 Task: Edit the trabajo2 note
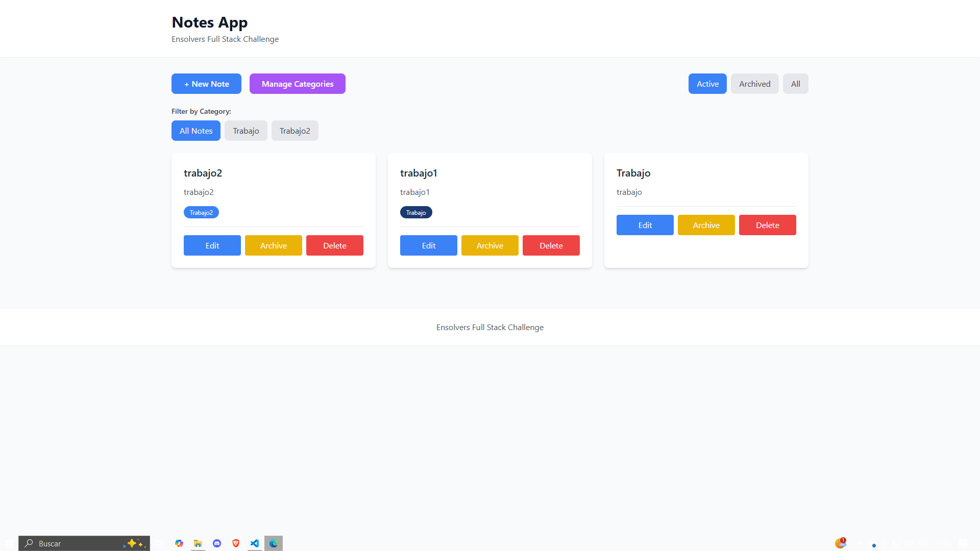pos(212,245)
